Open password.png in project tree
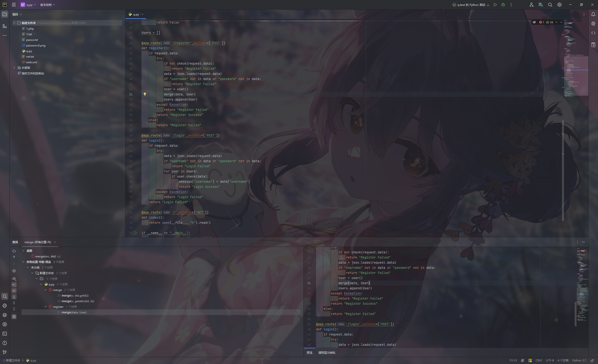 coord(36,45)
